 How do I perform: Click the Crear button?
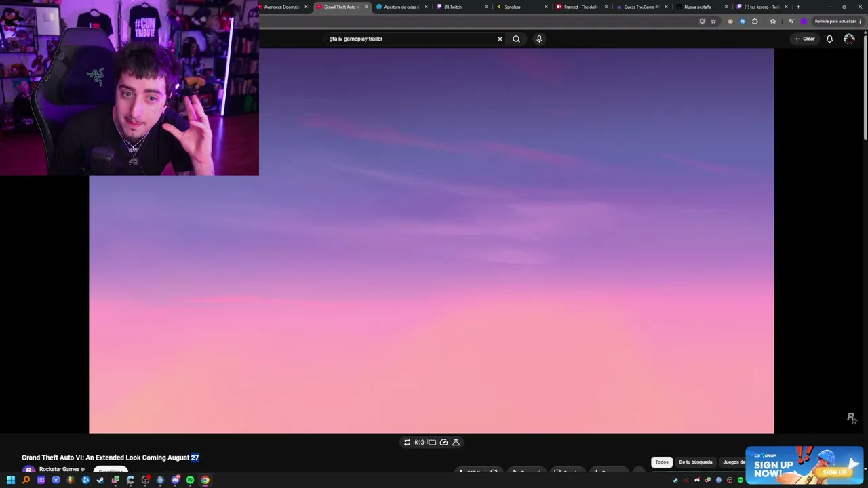[x=804, y=39]
